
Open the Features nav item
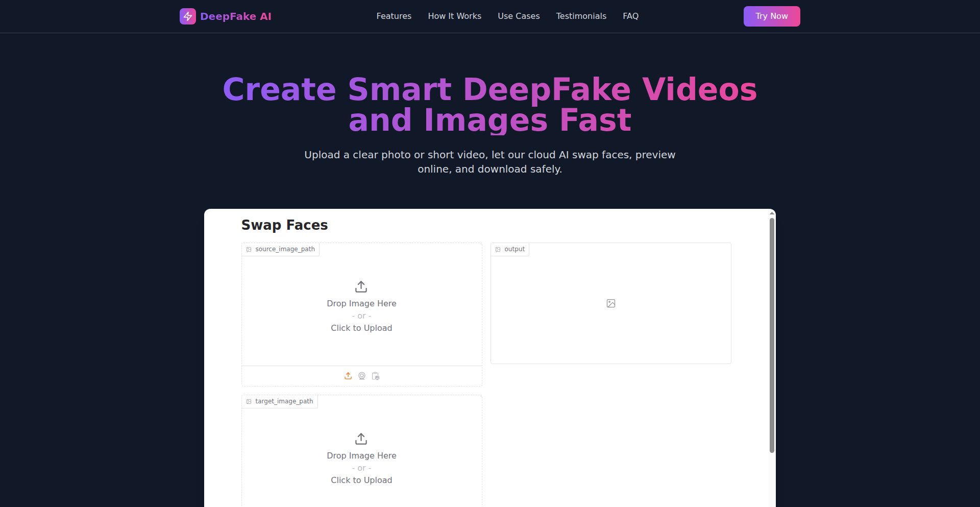tap(394, 16)
